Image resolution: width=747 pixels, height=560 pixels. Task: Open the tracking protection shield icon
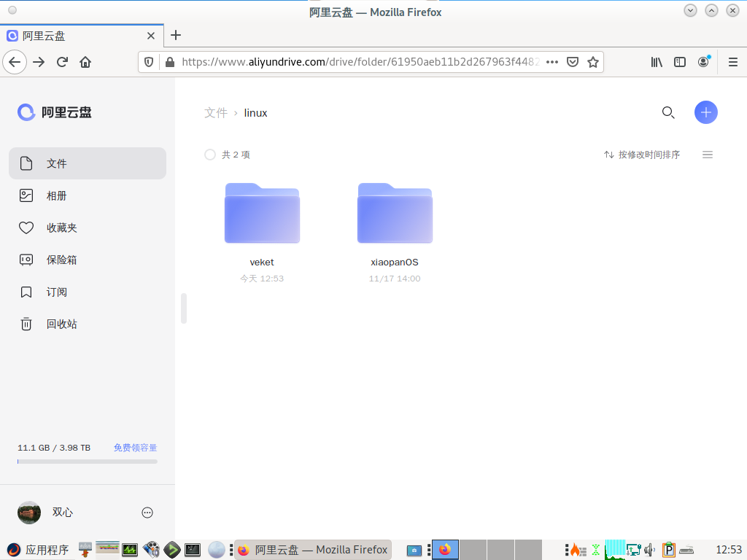click(x=149, y=62)
